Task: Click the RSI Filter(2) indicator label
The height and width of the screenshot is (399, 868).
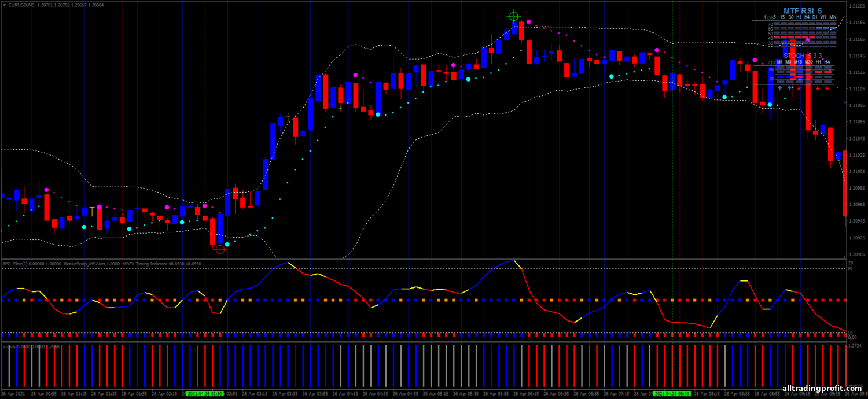Action: point(16,264)
